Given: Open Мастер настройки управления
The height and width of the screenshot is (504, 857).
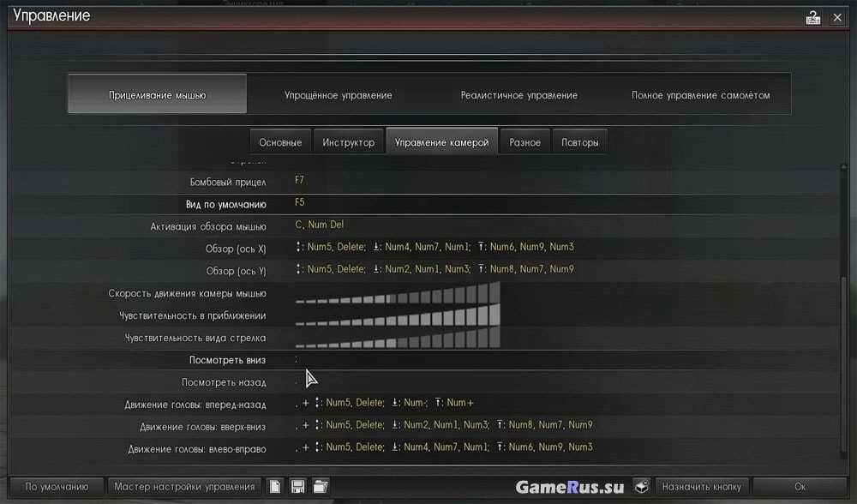Looking at the screenshot, I should [x=184, y=487].
